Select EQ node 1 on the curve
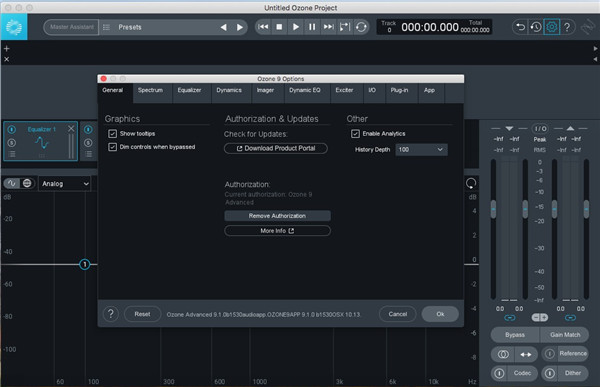Viewport: 600px width, 387px height. (x=85, y=265)
